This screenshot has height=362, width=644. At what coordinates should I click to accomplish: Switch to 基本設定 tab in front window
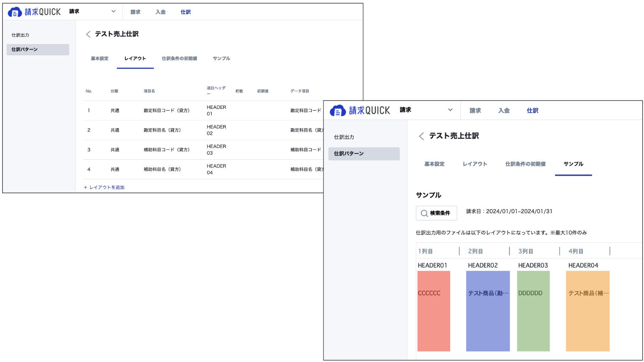tap(434, 164)
